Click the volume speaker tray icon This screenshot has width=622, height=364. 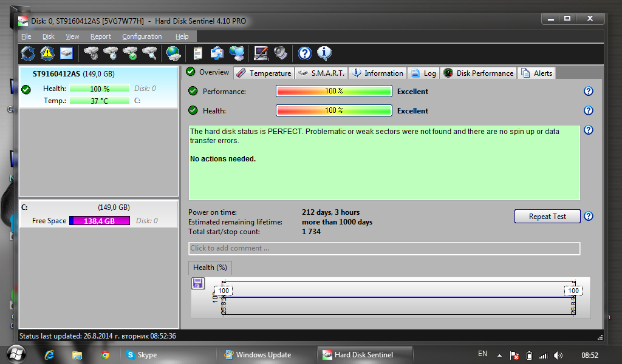coord(558,356)
